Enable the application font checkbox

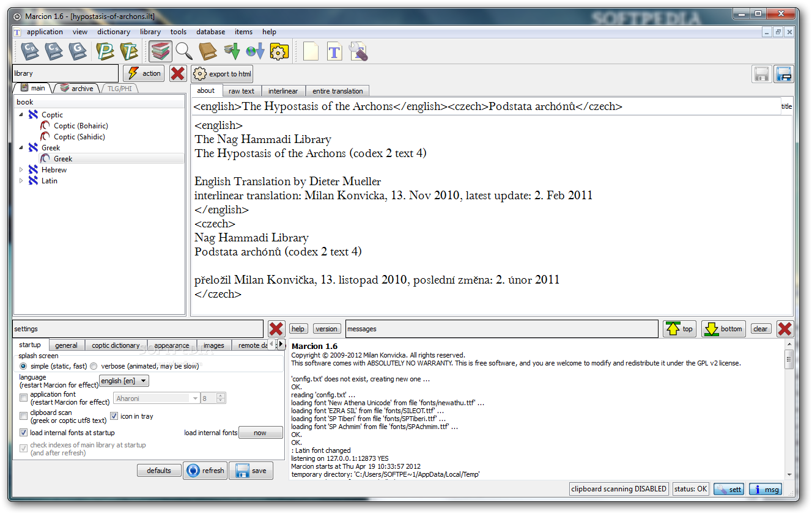click(24, 398)
